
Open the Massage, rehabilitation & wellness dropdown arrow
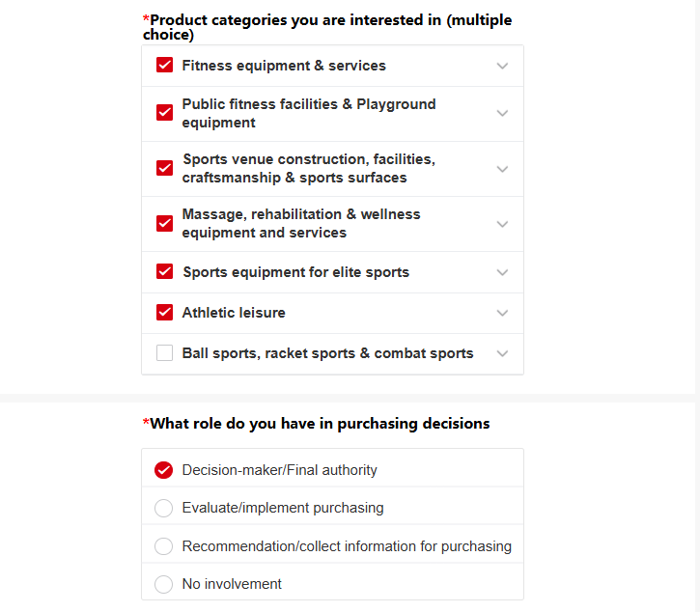coord(502,224)
